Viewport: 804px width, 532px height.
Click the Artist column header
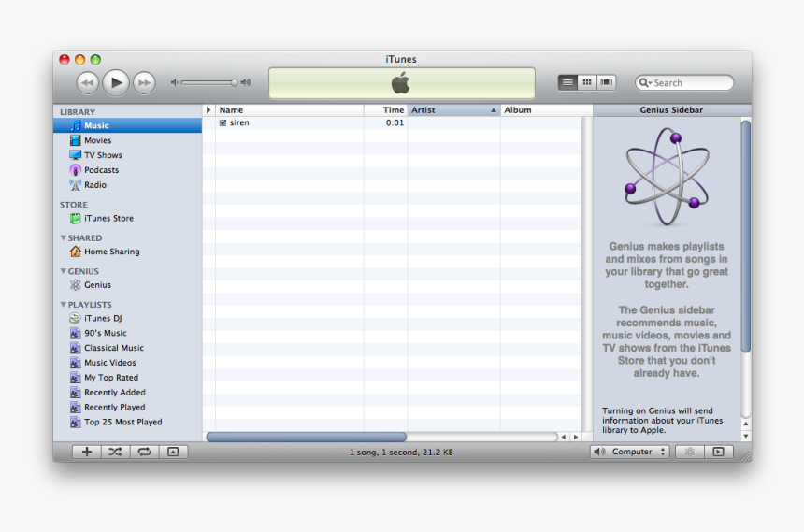point(453,109)
